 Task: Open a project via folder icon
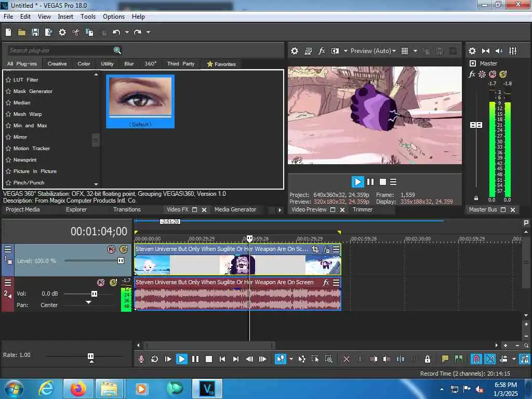tap(22, 32)
